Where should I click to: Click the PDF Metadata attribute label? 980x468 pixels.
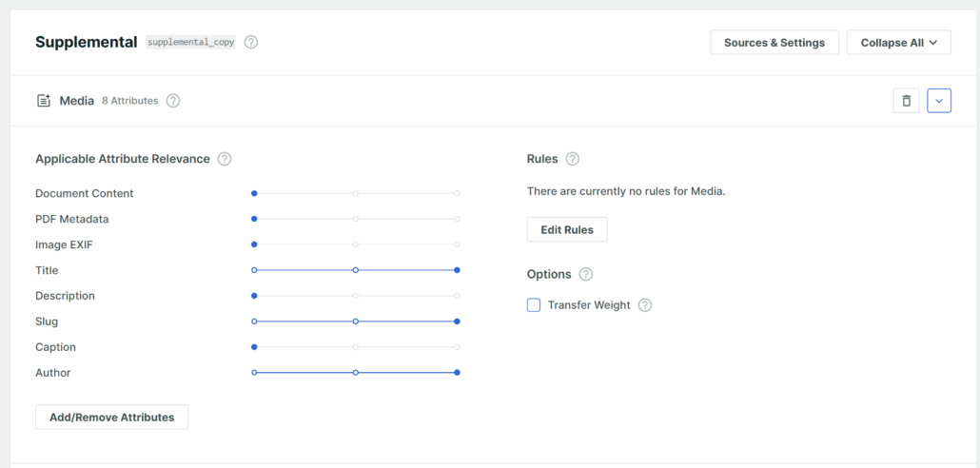click(72, 220)
